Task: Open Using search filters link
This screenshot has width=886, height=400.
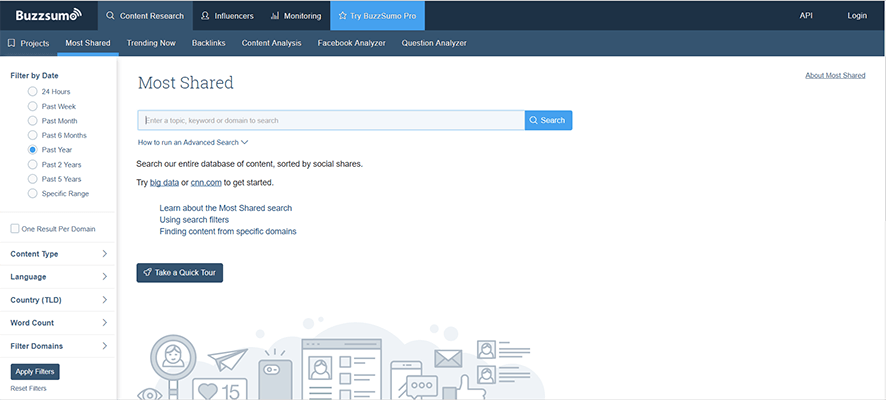Action: coord(194,220)
